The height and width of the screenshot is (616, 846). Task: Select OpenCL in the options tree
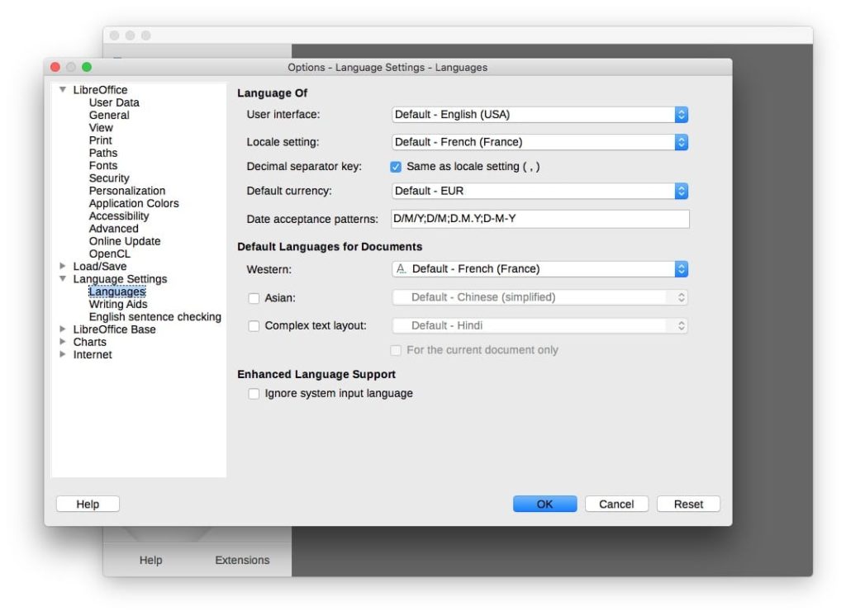[110, 254]
